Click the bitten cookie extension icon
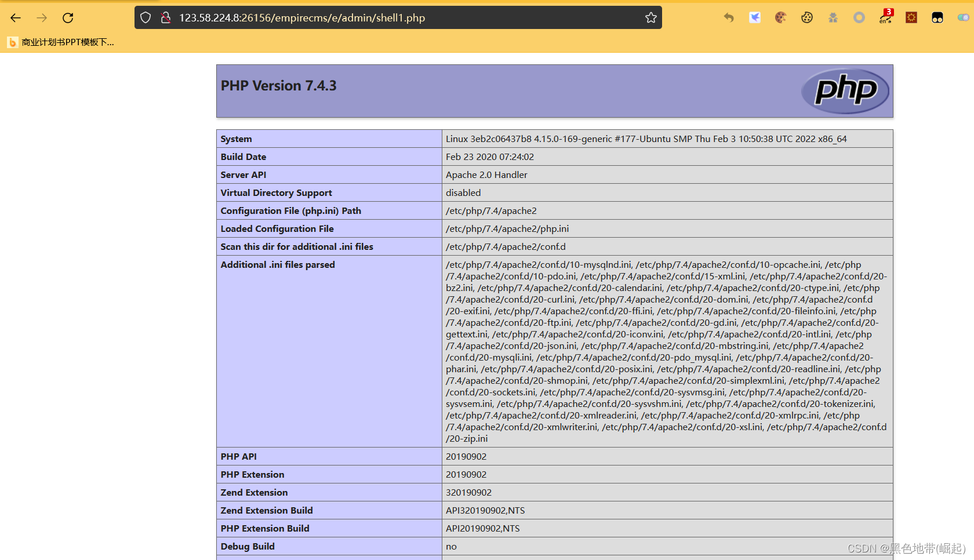 pos(780,17)
